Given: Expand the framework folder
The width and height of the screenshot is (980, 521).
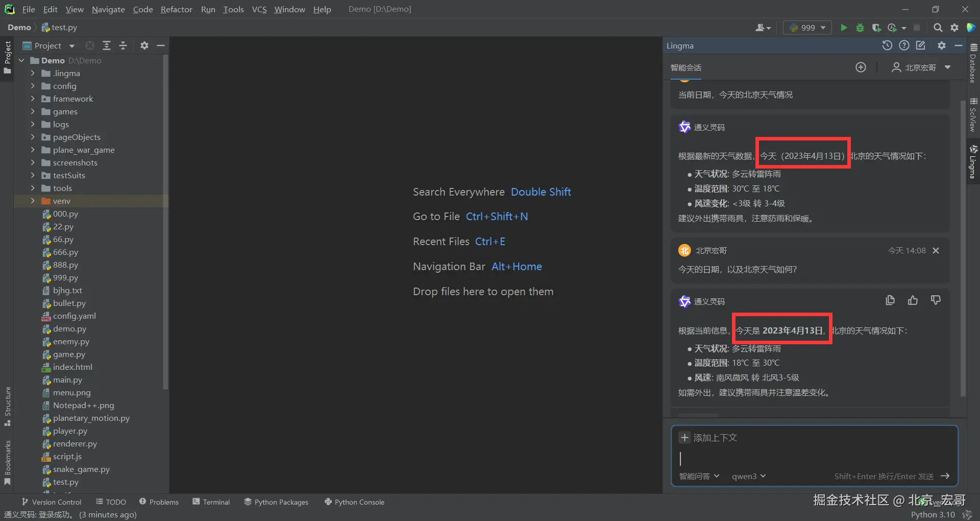Looking at the screenshot, I should [x=33, y=99].
